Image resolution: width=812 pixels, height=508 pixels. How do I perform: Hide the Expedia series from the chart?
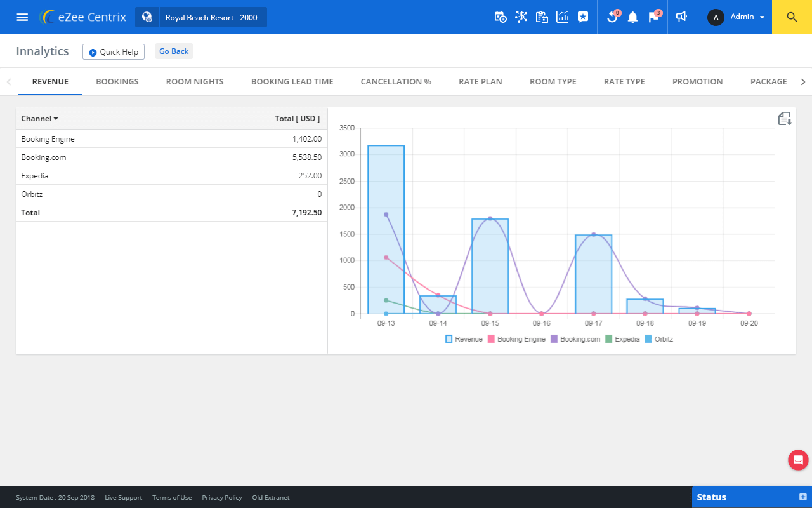pos(625,339)
